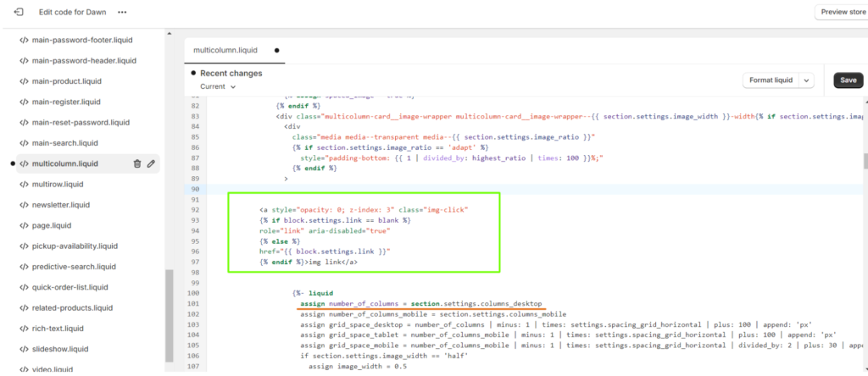Screen dimensions: 868x376
Task: Click code icon beside rich-text.liquid
Action: coord(24,329)
